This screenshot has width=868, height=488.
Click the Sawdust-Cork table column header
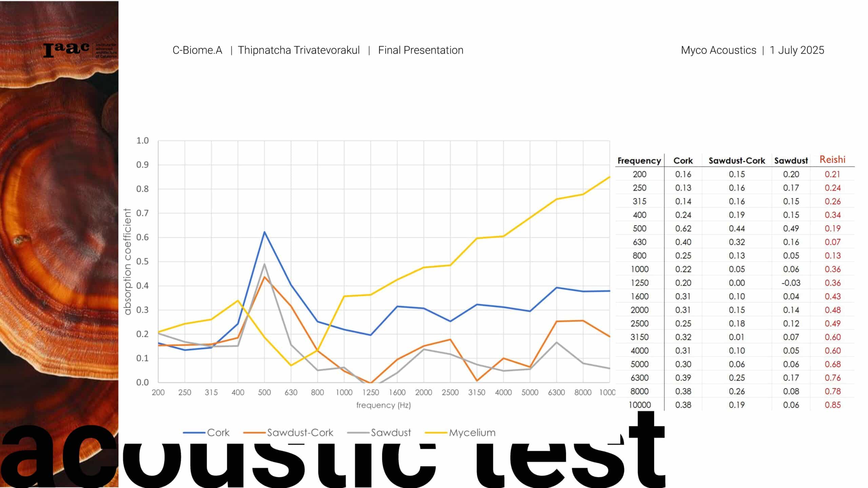[736, 161]
